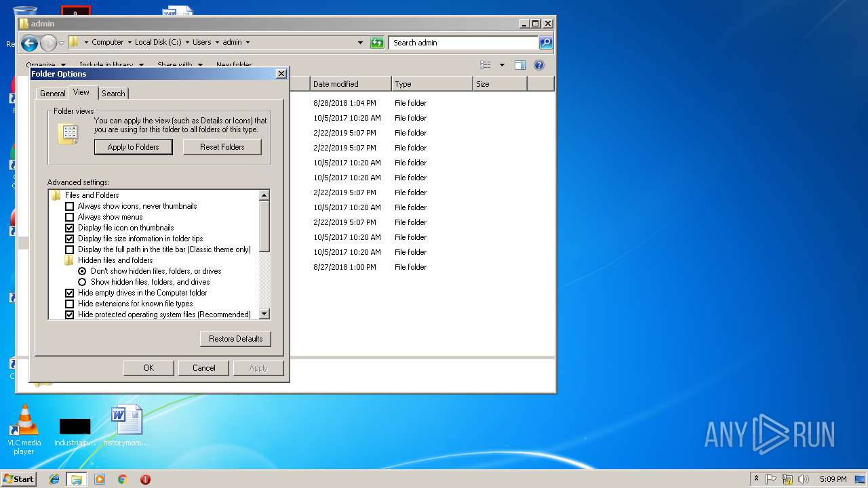Uncheck Hide empty drives in the Computer folder
This screenshot has width=868, height=488.
(69, 293)
